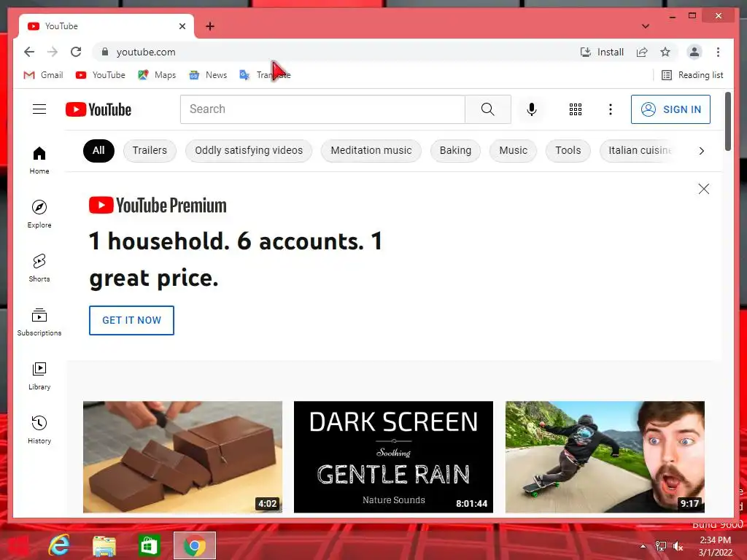Select the Tools filter chip

[568, 150]
